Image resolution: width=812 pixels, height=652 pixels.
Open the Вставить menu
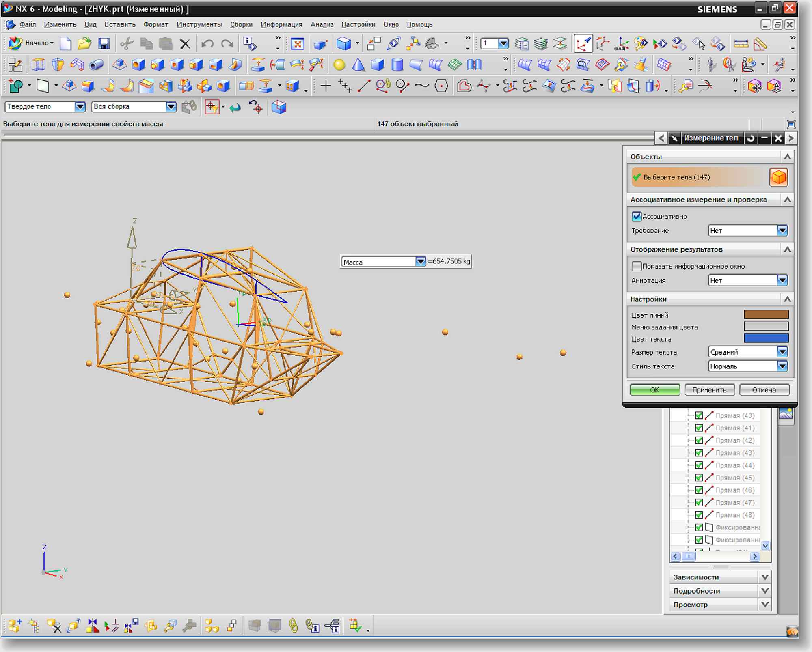[x=120, y=24]
